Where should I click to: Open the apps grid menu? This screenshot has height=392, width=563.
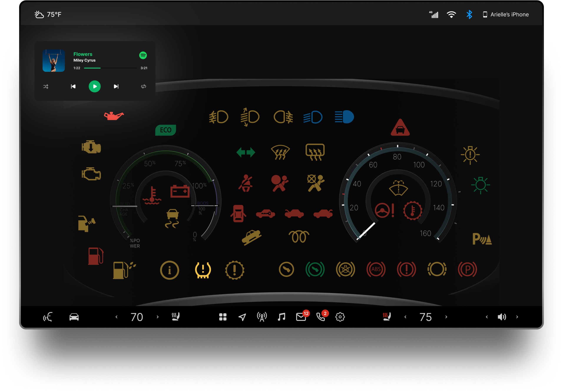point(223,317)
